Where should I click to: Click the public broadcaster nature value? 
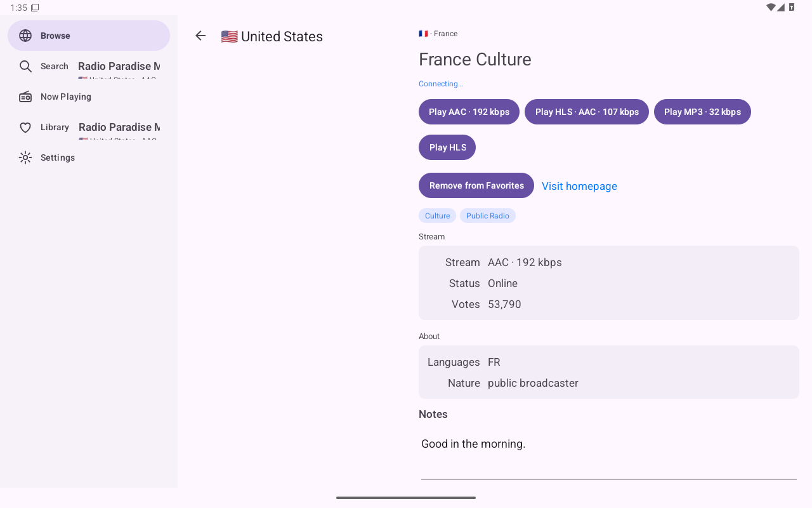[533, 383]
